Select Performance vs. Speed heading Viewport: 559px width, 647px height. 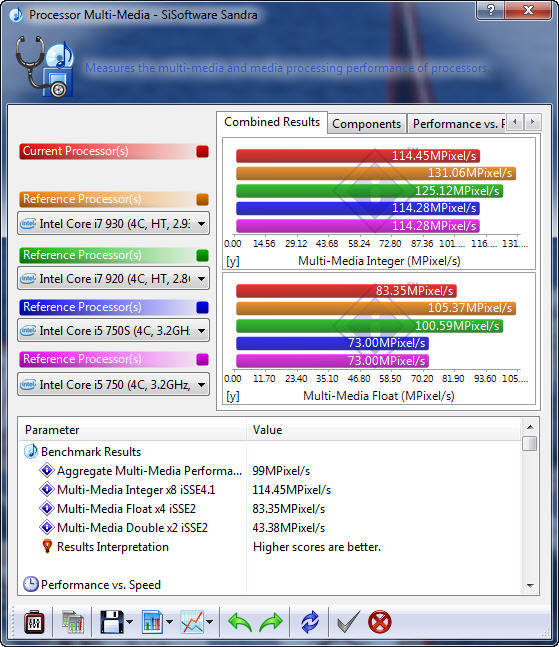(101, 585)
